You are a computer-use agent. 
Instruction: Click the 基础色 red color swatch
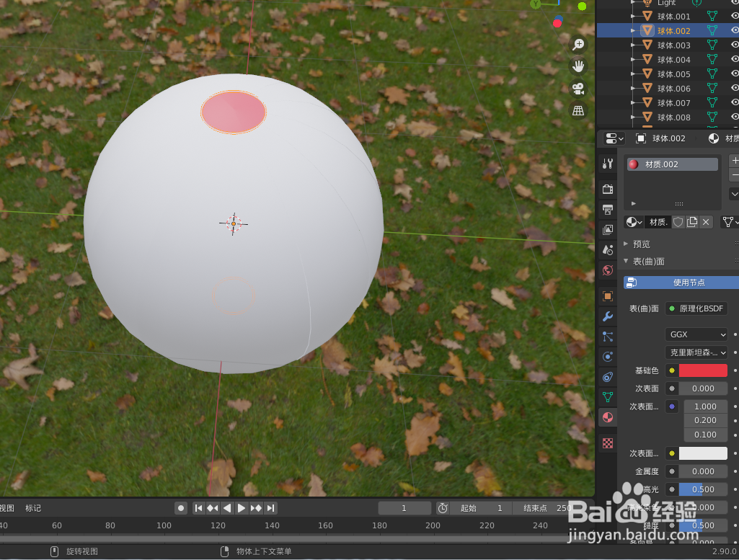pos(704,370)
